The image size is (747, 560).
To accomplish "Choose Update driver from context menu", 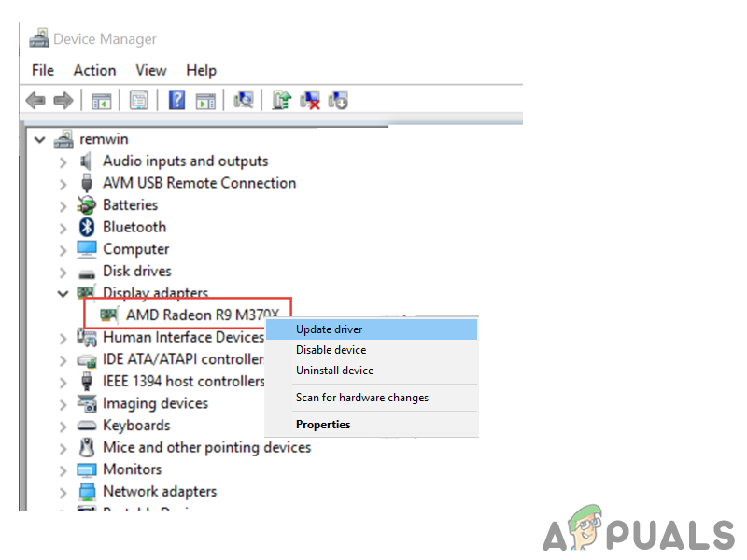I will coord(372,329).
